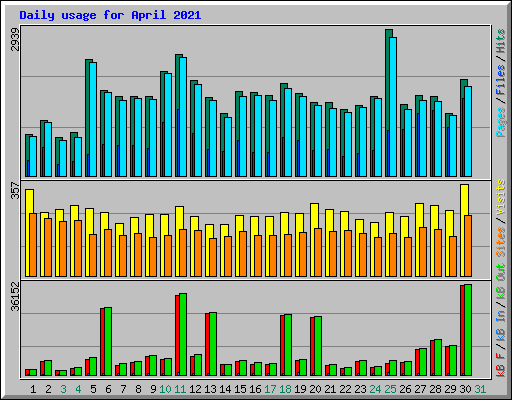Click the day 30 cyan files bar
Image resolution: width=512 pixels, height=400 pixels.
tap(468, 131)
